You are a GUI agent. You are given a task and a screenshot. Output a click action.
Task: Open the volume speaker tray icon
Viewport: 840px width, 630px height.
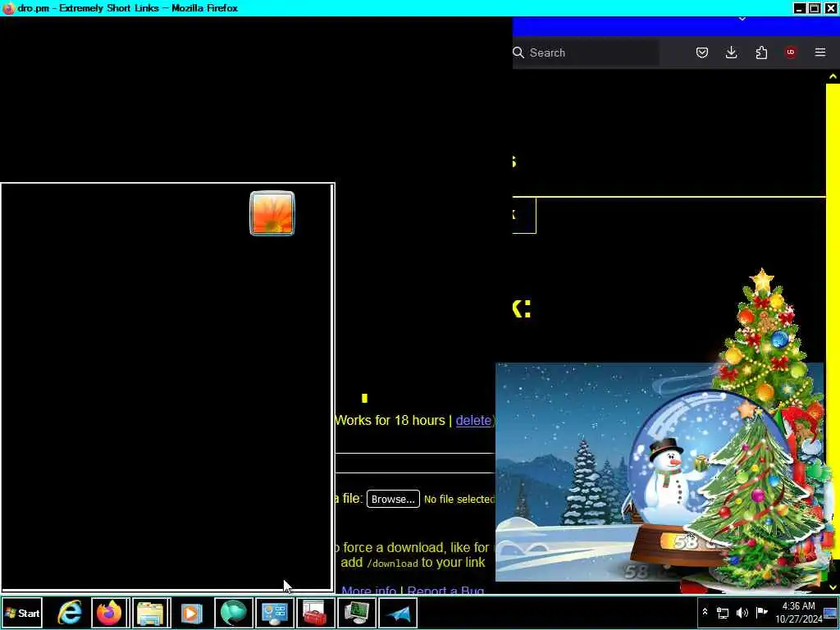tap(742, 613)
